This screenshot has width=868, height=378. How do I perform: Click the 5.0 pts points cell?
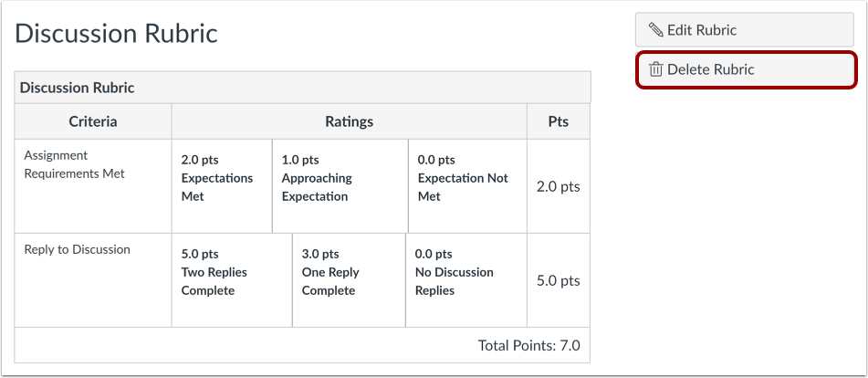click(x=558, y=280)
